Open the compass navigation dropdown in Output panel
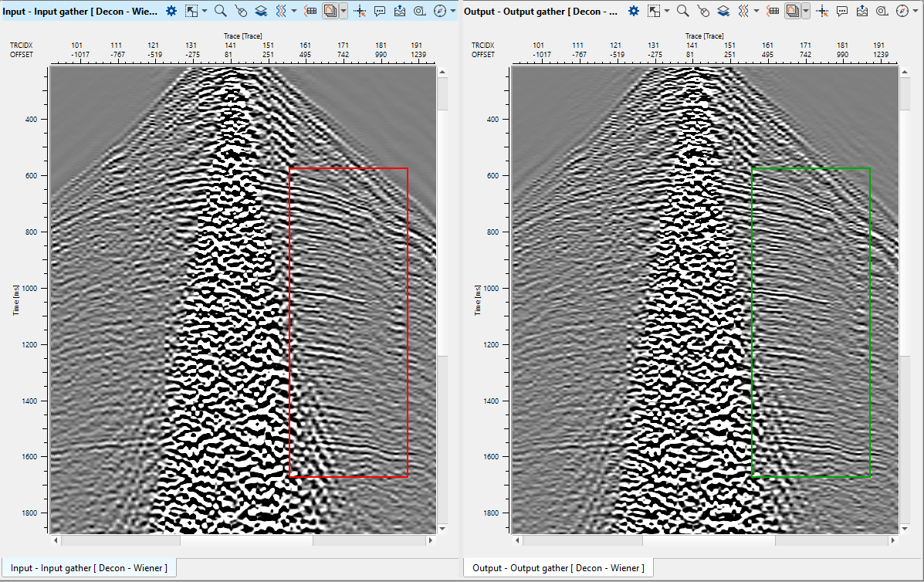This screenshot has width=924, height=582. [914, 11]
